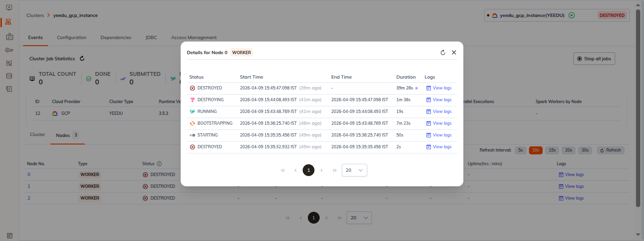Open logs of the 2s DESTROYED row
The width and height of the screenshot is (644, 241).
(x=438, y=147)
